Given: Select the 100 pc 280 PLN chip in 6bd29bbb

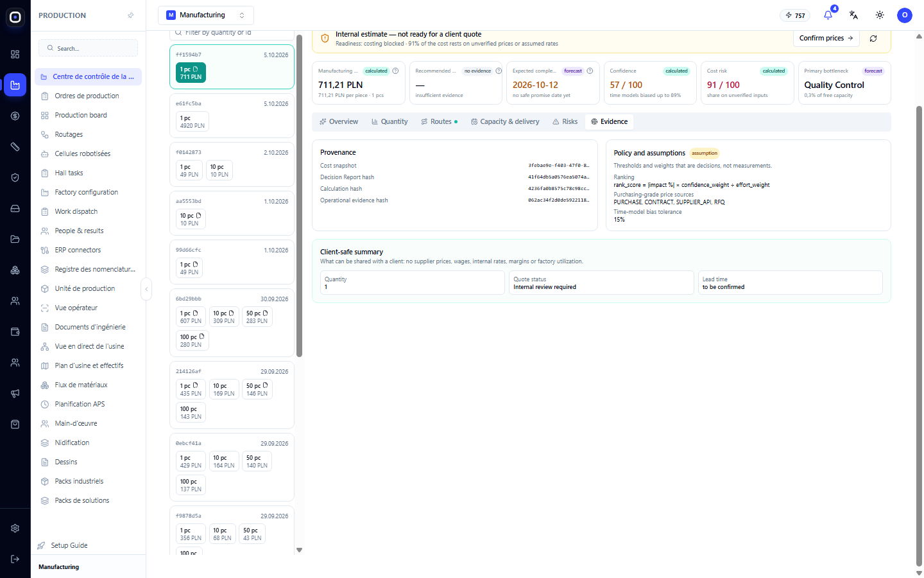Looking at the screenshot, I should click(x=192, y=340).
